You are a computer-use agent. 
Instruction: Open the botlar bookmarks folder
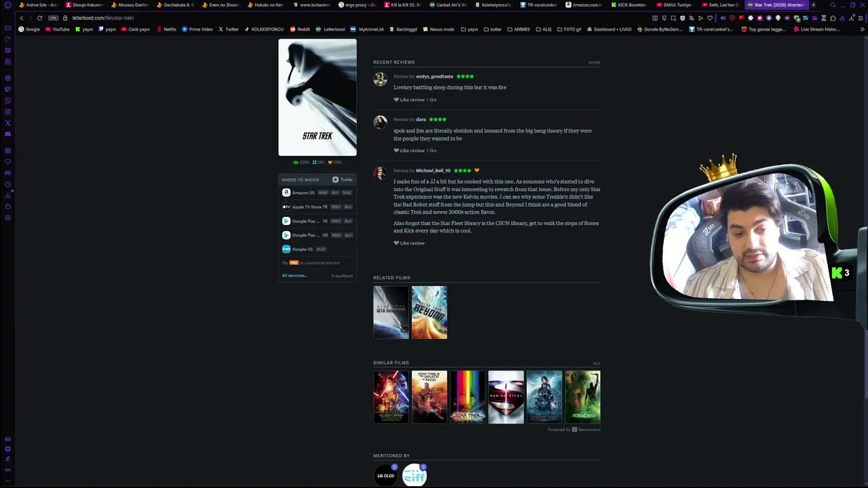(x=492, y=29)
